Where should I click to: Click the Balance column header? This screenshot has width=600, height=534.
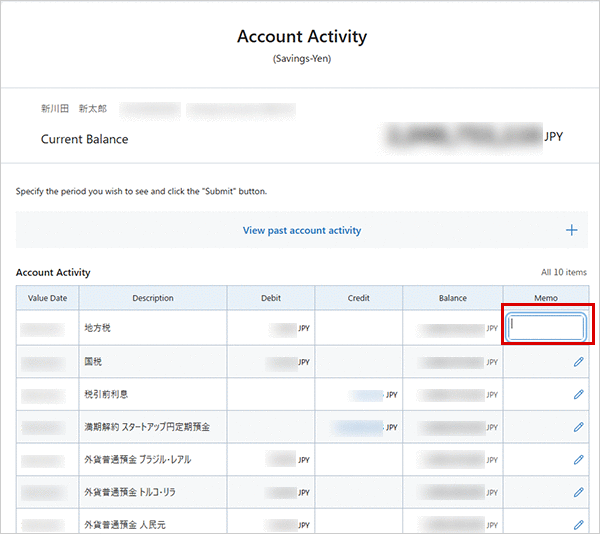[x=452, y=298]
